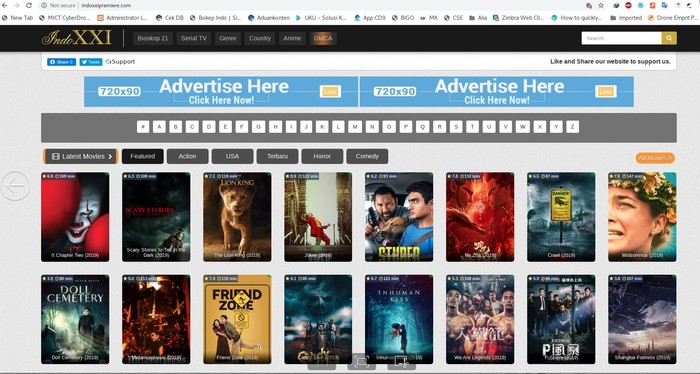
Task: Open the Joker (2019) poster
Action: click(x=318, y=217)
